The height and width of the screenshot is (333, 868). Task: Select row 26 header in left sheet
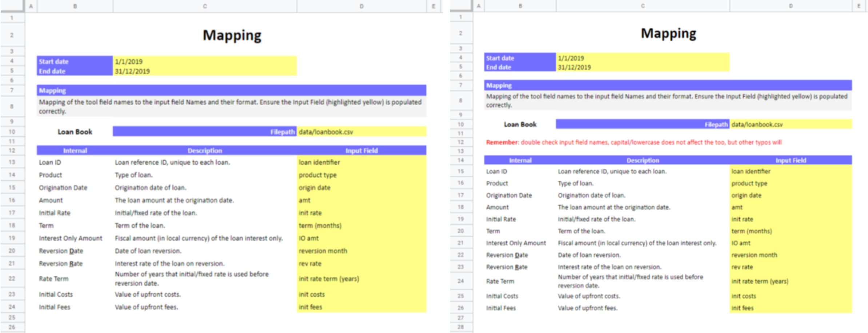point(12,327)
